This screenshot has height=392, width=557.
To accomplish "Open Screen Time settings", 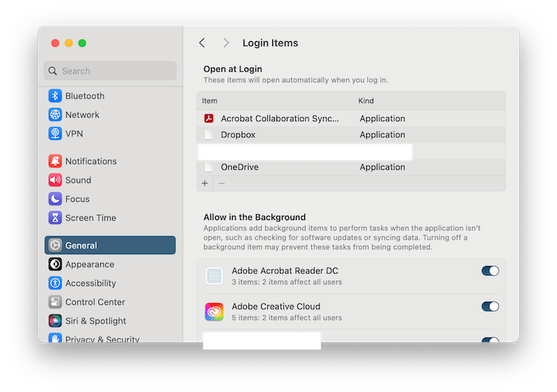I will [x=110, y=217].
